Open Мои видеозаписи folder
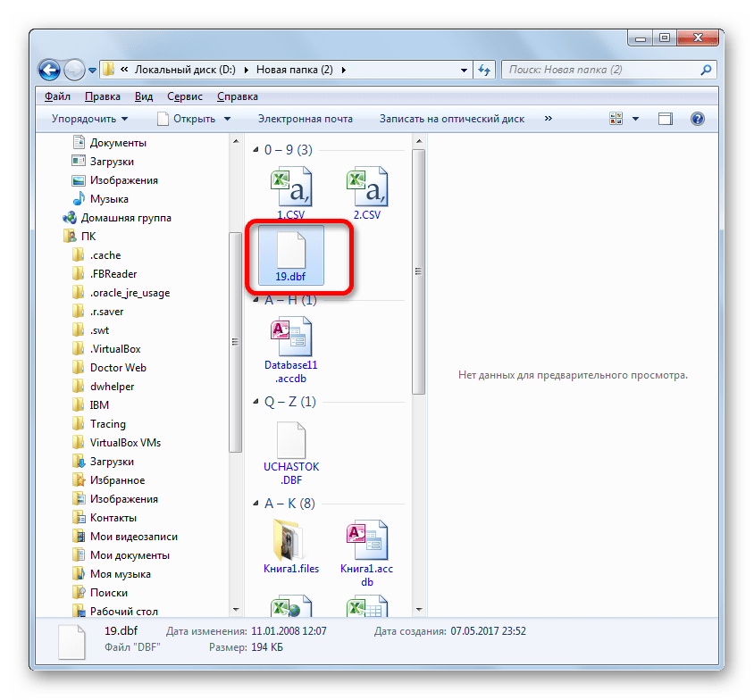Viewport: 754px width, 700px height. click(125, 537)
